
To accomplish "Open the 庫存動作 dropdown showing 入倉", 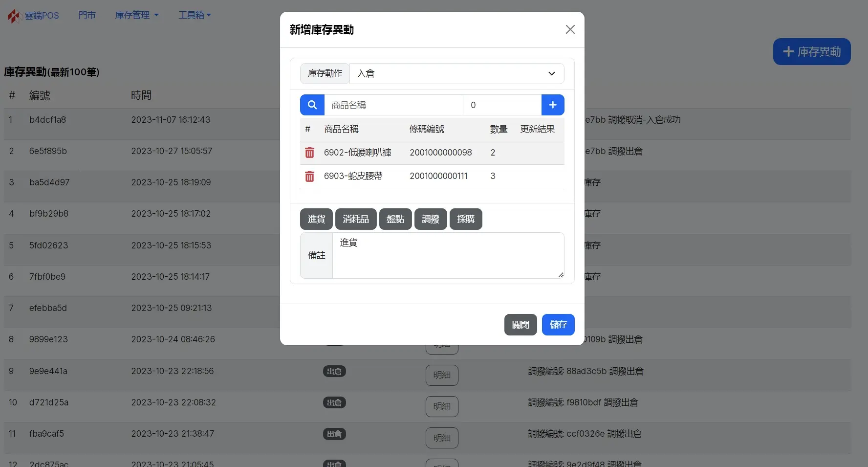I will point(456,73).
